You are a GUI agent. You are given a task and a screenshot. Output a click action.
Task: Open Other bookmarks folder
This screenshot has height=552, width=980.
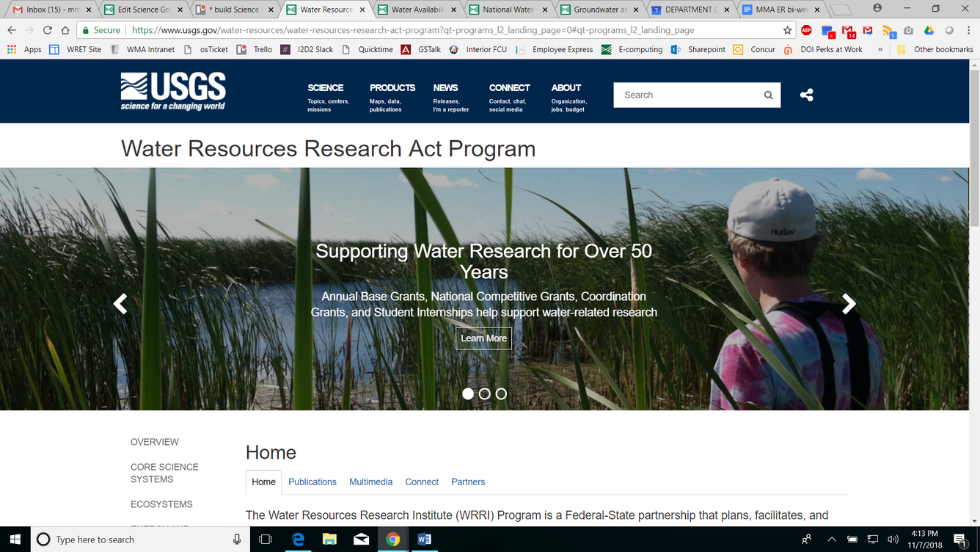coord(935,49)
